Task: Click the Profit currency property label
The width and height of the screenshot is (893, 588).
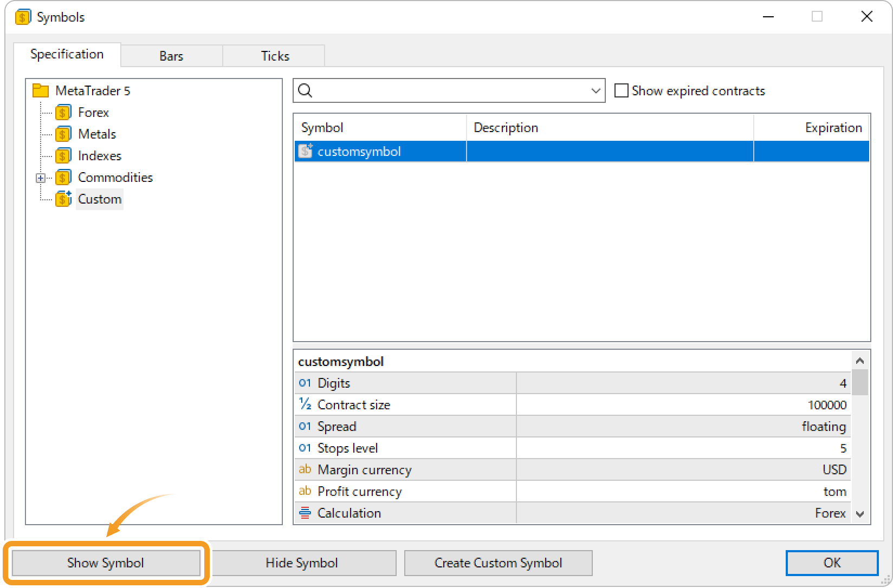Action: (360, 492)
